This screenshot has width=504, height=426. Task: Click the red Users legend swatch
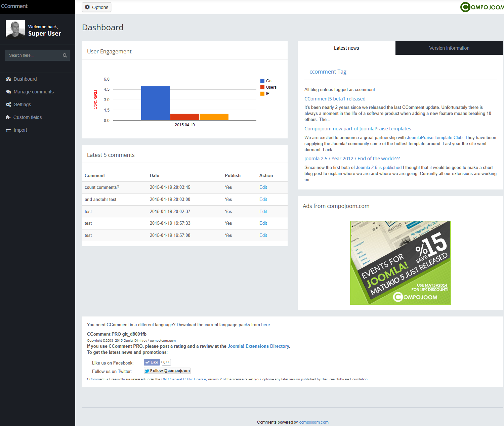tap(262, 87)
